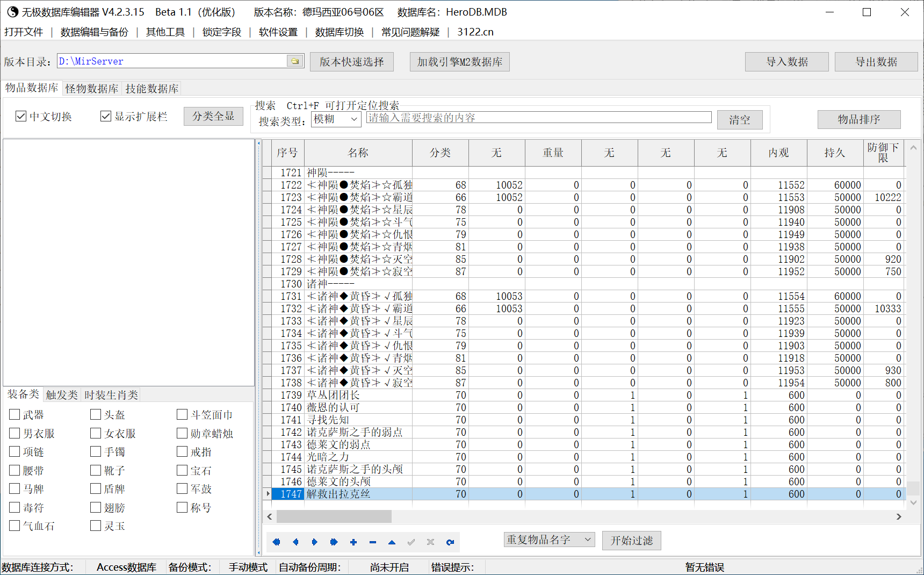The width and height of the screenshot is (924, 575).
Task: Select the 宝石 checkbox
Action: (182, 470)
